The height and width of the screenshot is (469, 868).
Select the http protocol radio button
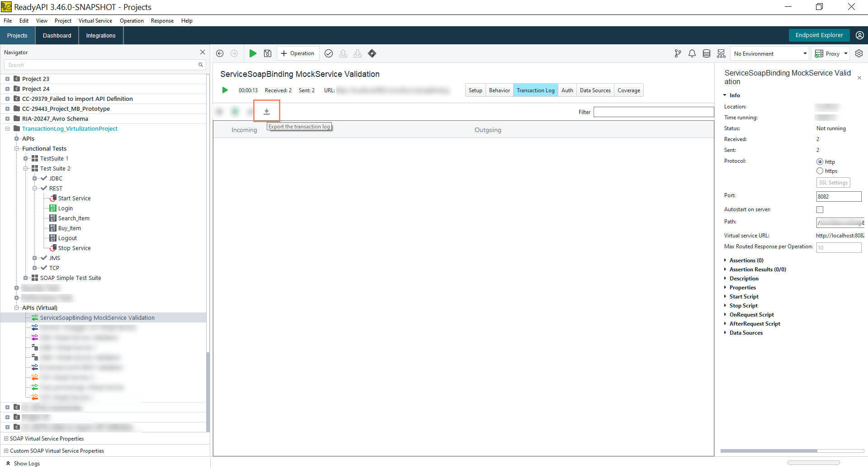pos(820,162)
